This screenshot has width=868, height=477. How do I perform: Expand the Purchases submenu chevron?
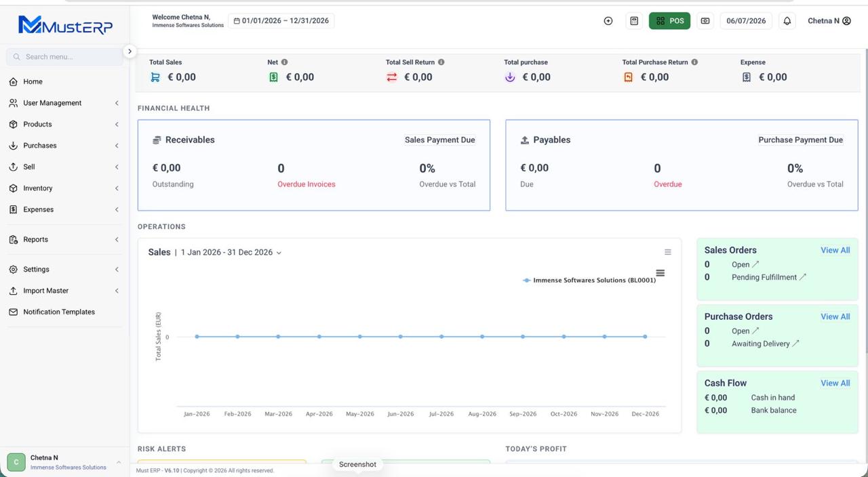tap(117, 146)
